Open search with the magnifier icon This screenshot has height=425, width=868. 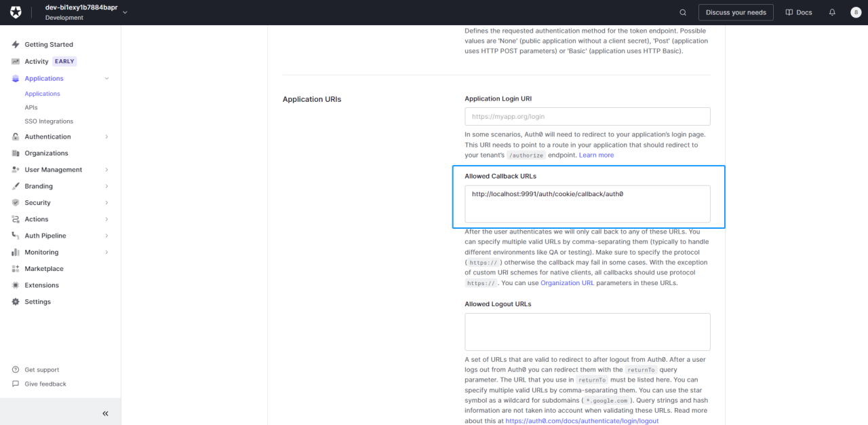(x=683, y=12)
